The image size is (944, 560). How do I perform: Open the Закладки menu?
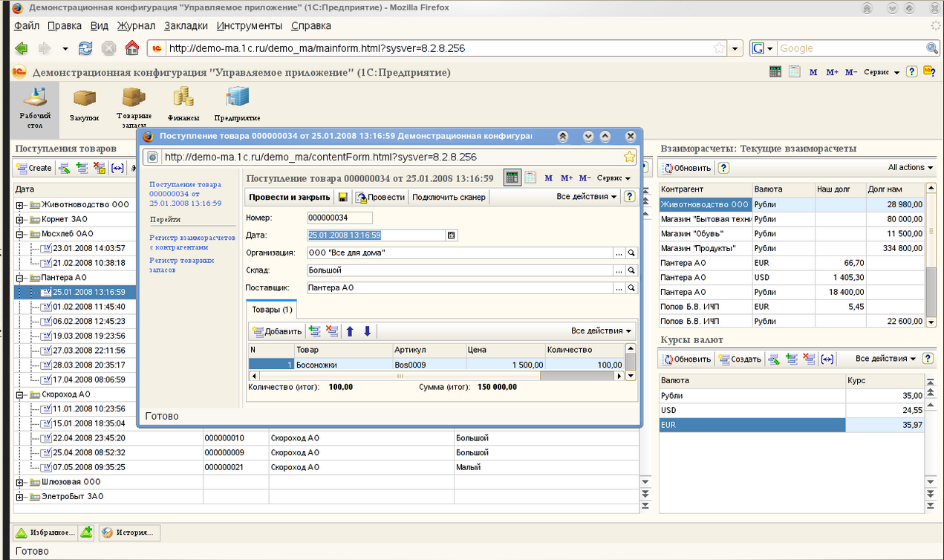186,25
